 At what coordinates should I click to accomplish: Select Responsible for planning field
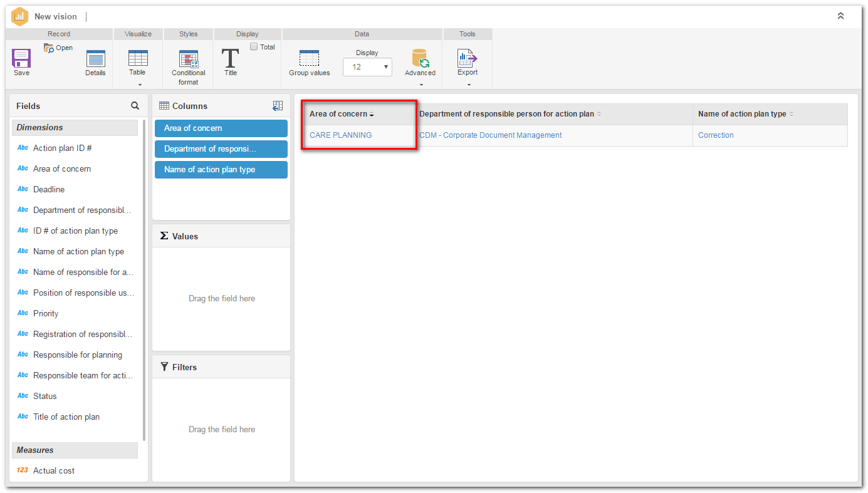[x=78, y=355]
